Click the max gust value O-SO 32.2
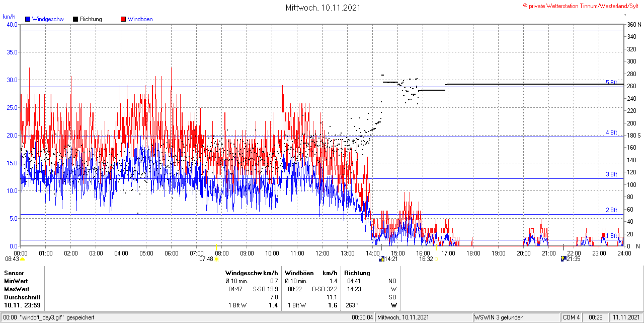 (325, 289)
